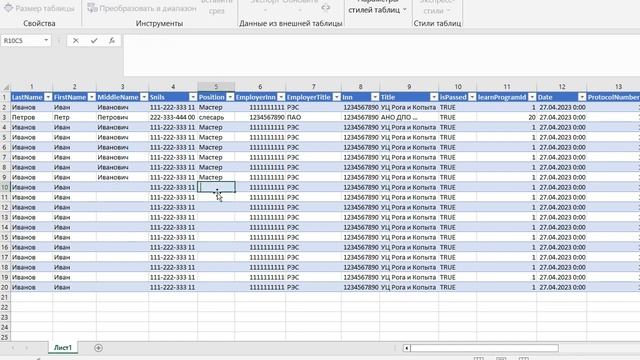Click cell 'слесарь' in Position column

click(x=216, y=117)
